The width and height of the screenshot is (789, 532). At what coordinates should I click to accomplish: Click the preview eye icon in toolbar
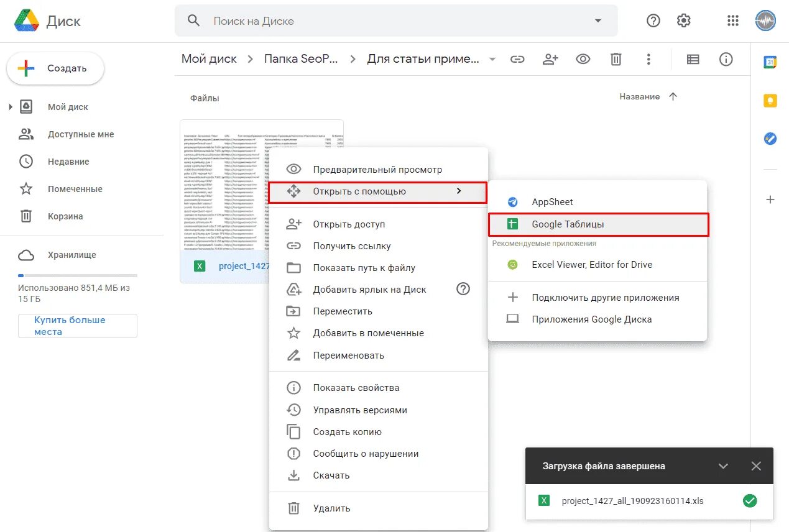583,59
